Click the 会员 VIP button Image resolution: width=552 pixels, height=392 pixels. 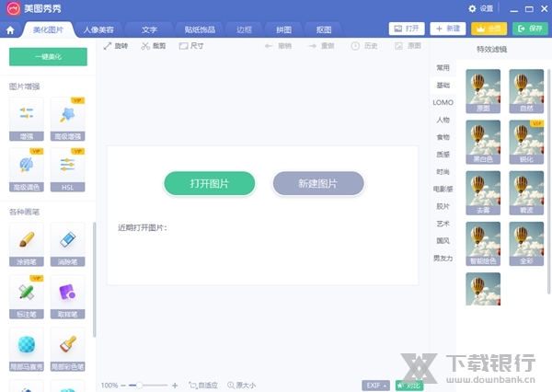[x=489, y=29]
